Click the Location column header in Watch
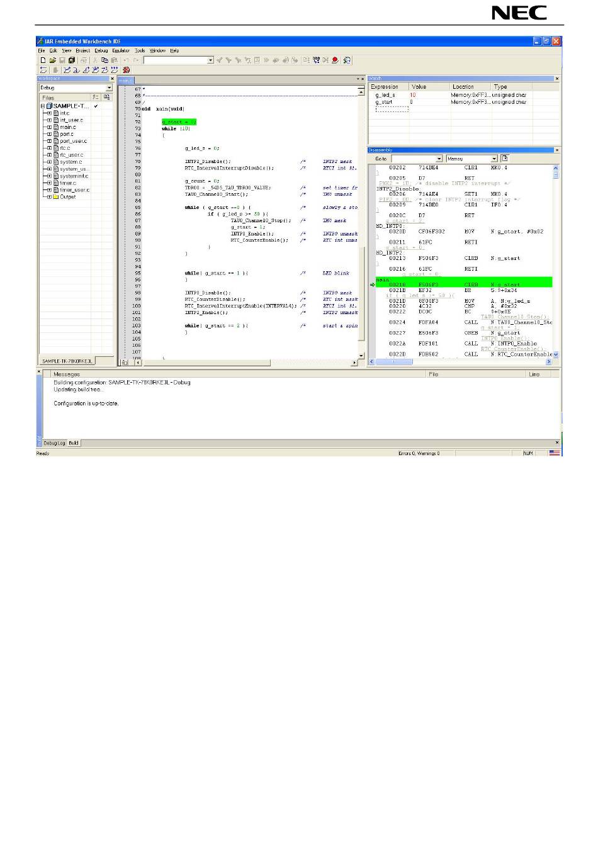This screenshot has height=868, width=598. pos(471,87)
